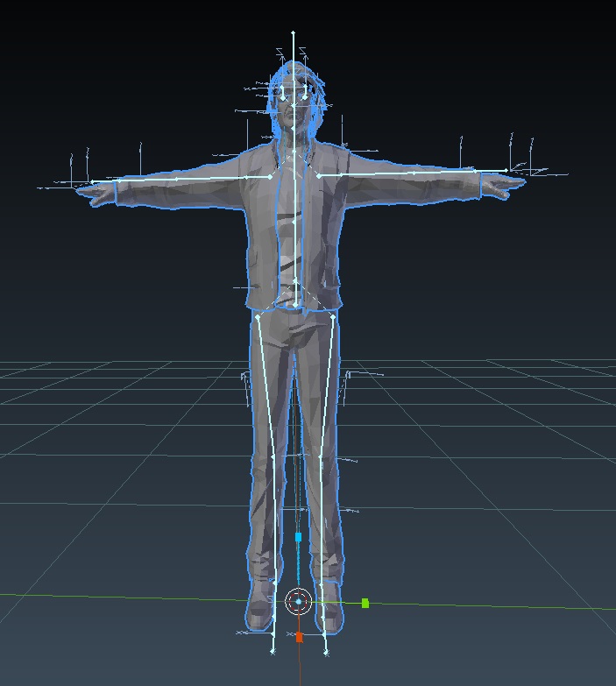Select the foot bone tip on the viewer's left

pyautogui.click(x=273, y=652)
